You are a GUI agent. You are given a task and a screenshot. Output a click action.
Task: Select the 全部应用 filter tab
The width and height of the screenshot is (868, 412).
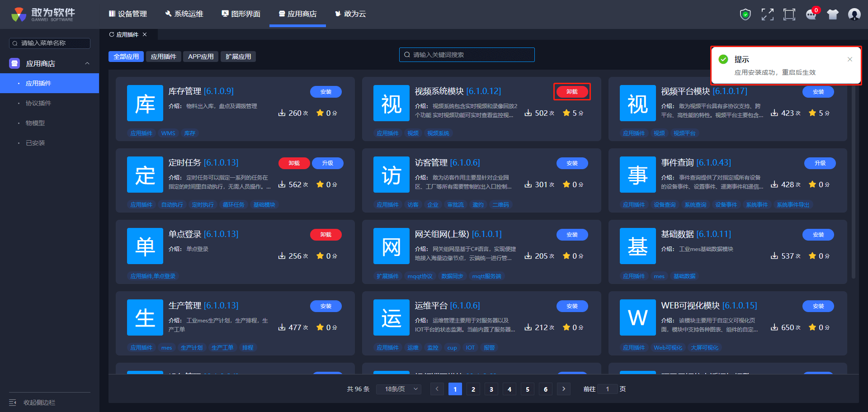tap(126, 57)
